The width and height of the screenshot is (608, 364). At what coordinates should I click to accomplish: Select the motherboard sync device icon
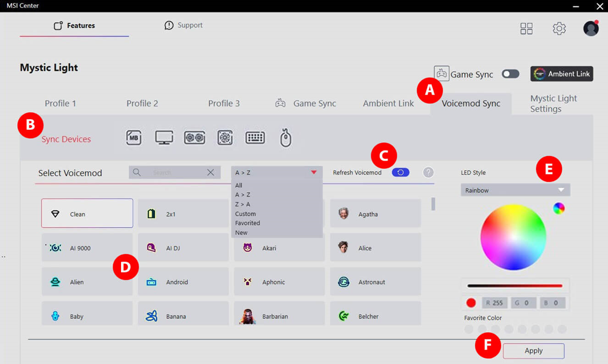[134, 138]
